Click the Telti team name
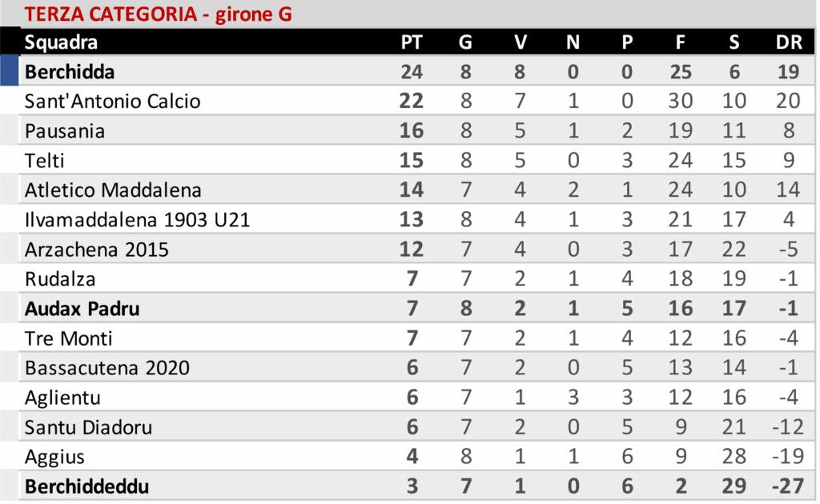Image resolution: width=820 pixels, height=504 pixels. coord(45,161)
